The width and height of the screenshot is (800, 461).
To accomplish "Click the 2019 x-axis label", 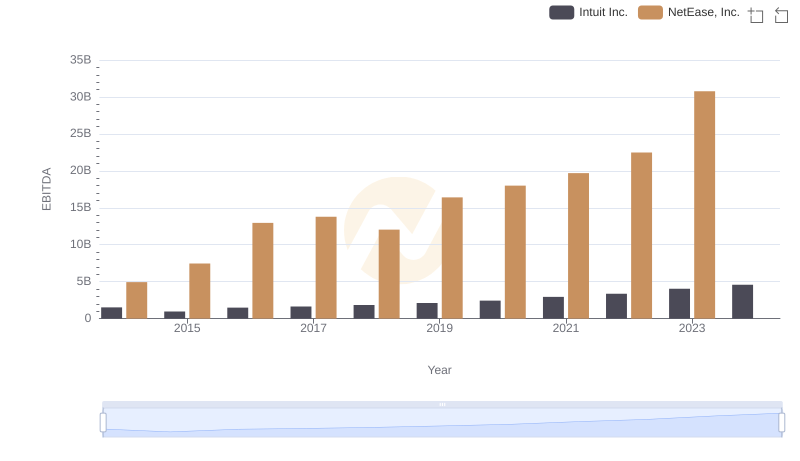I will (439, 328).
